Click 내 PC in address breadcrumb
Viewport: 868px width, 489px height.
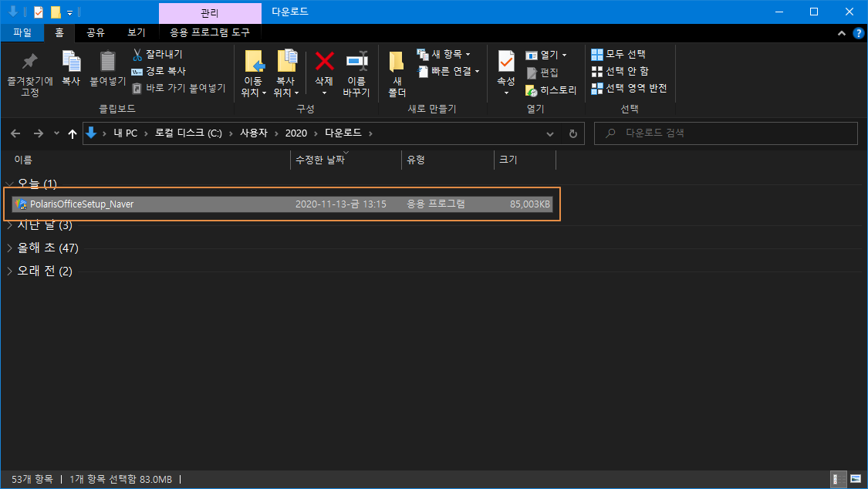tap(125, 133)
